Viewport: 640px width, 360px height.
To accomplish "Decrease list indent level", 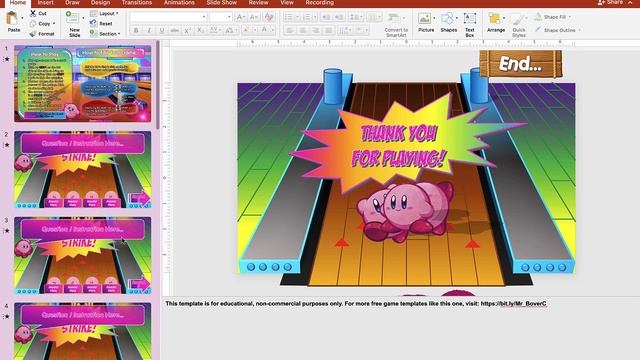I will click(x=326, y=17).
